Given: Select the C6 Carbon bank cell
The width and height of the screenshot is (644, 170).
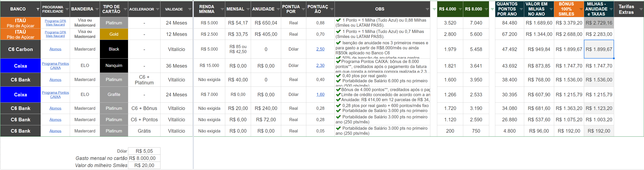Looking at the screenshot, I should click(x=21, y=49).
